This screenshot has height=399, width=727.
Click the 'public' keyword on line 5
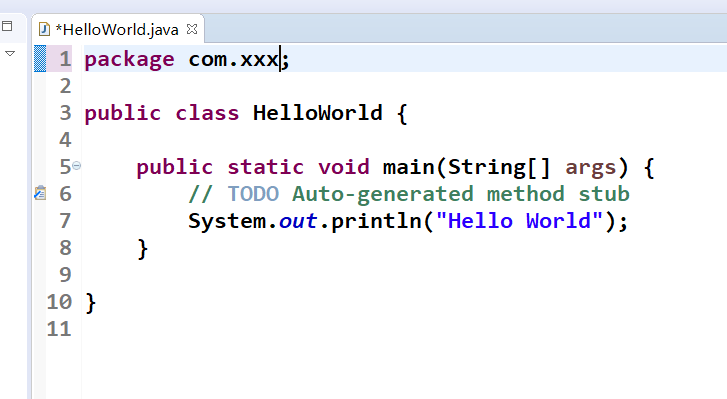[175, 168]
